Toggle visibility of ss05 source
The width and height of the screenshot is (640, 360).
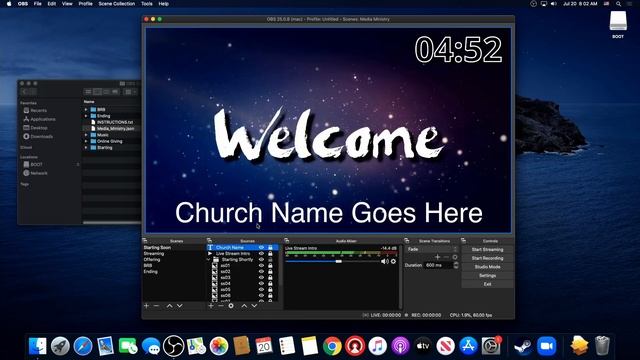(x=262, y=289)
